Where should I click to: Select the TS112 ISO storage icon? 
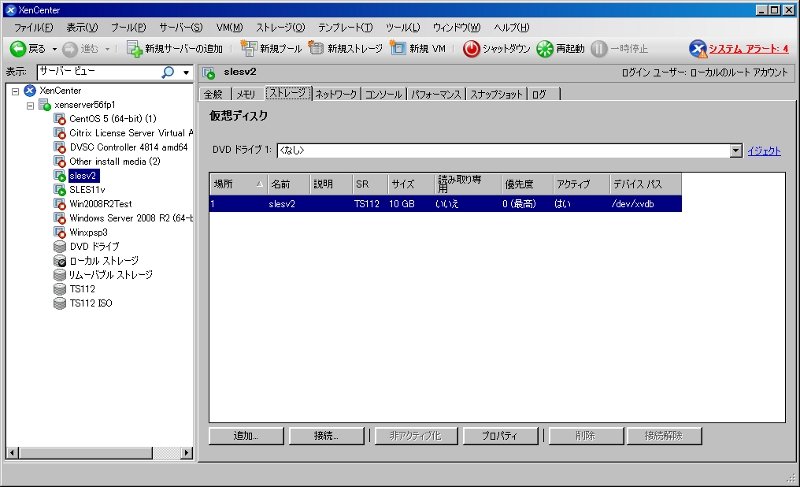pyautogui.click(x=60, y=303)
